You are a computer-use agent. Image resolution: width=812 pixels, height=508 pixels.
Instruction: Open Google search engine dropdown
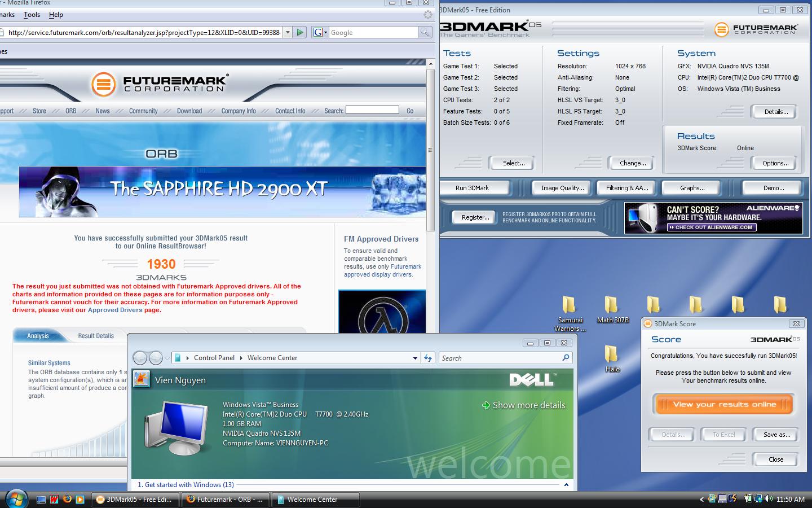[320, 32]
